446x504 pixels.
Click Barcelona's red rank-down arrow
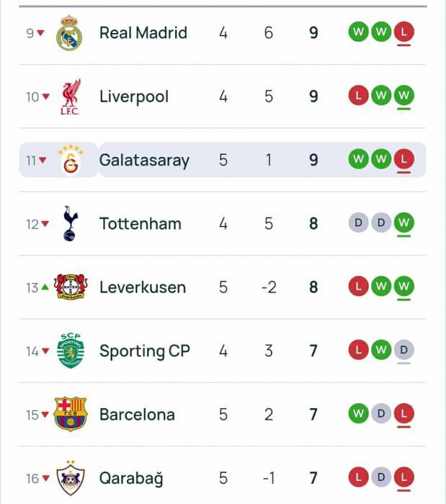(x=45, y=415)
